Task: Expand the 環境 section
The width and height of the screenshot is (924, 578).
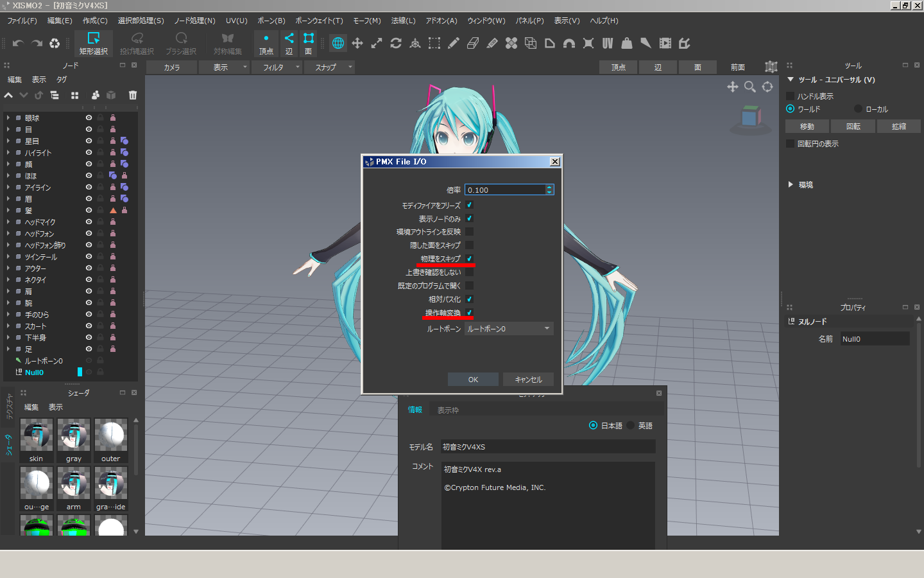Action: pos(791,184)
